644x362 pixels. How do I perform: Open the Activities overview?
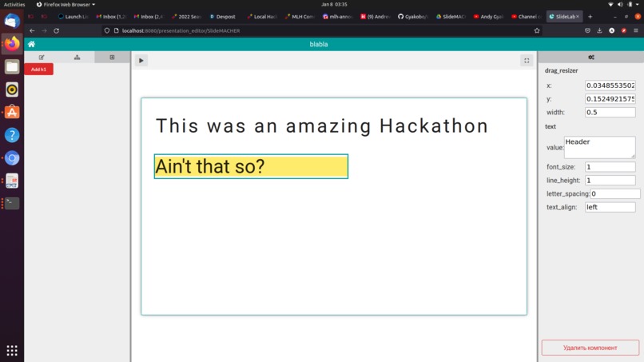coord(14,4)
